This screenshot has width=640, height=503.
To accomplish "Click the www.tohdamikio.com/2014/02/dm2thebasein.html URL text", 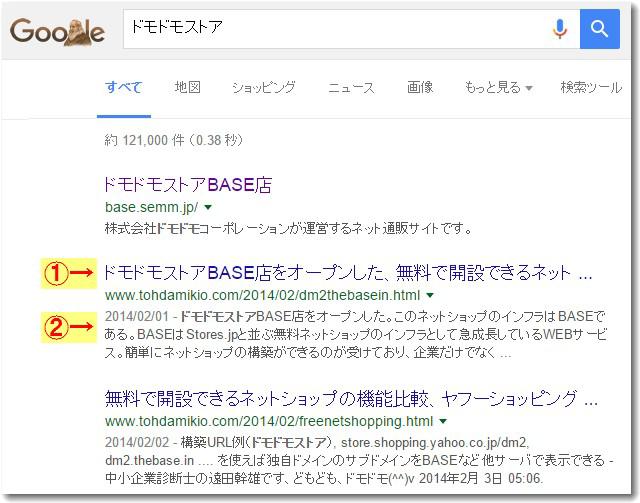I will [262, 295].
